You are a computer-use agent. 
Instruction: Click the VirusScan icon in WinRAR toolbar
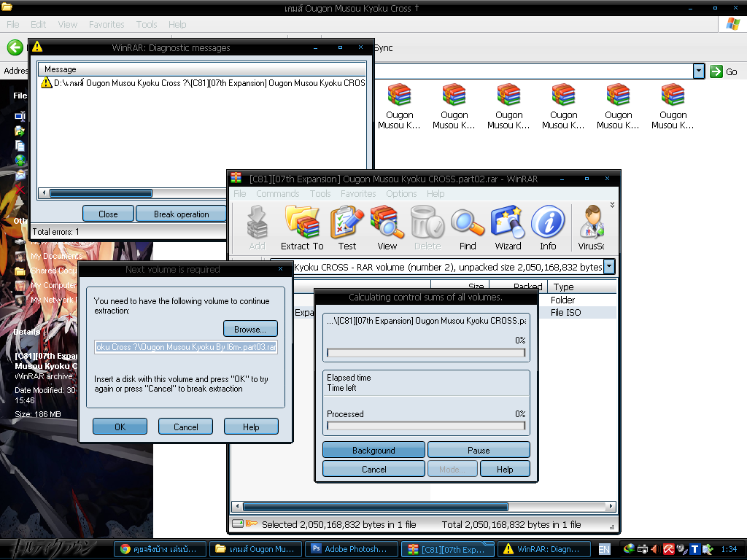point(591,227)
